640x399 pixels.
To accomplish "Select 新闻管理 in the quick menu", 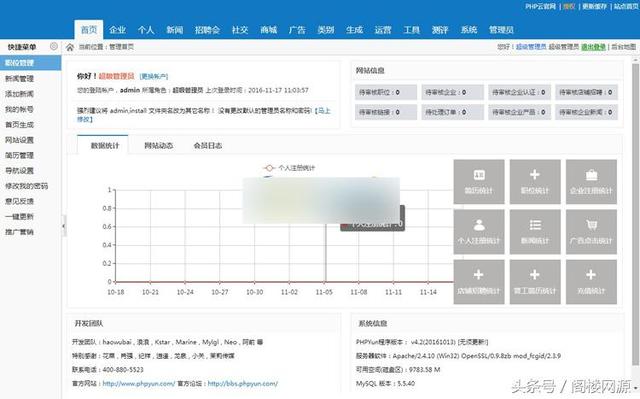I will pyautogui.click(x=19, y=78).
